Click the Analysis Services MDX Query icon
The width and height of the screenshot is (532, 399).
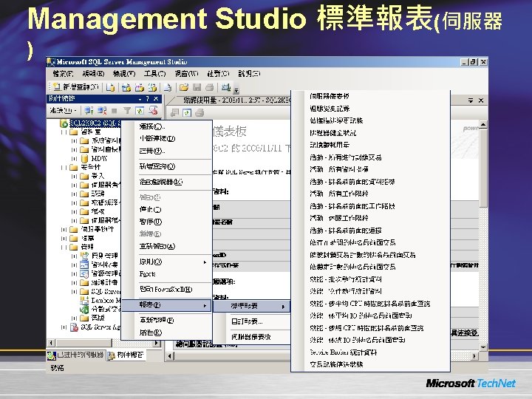126,87
